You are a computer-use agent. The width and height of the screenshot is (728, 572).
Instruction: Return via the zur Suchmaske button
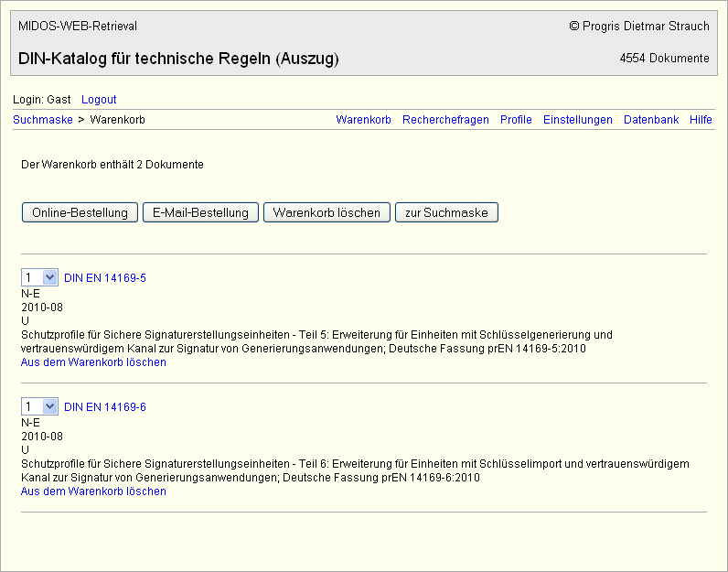tap(446, 212)
